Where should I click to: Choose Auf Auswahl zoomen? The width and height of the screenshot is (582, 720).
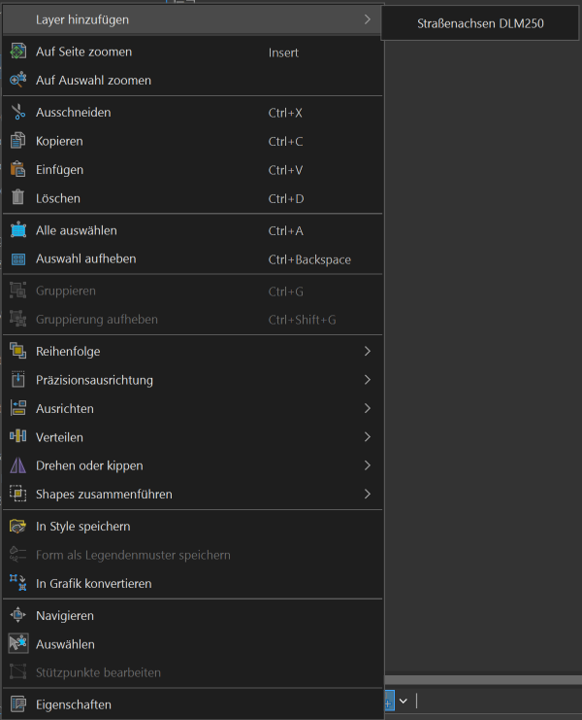tap(193, 80)
